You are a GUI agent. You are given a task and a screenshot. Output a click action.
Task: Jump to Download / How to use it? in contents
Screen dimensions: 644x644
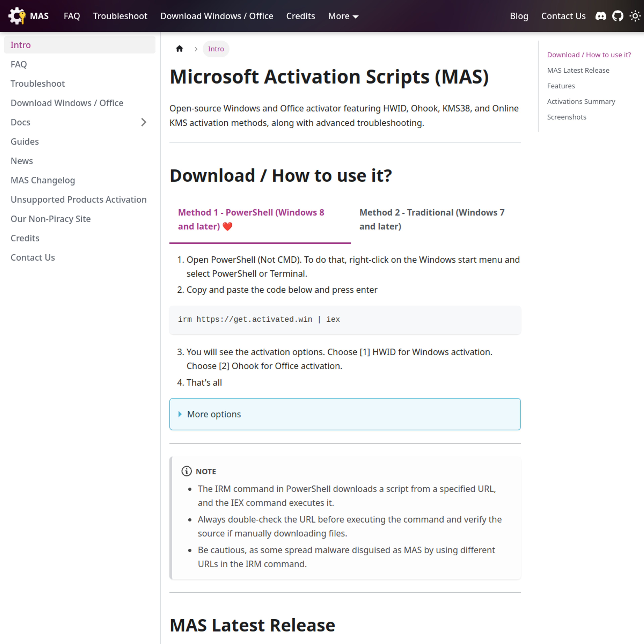589,55
